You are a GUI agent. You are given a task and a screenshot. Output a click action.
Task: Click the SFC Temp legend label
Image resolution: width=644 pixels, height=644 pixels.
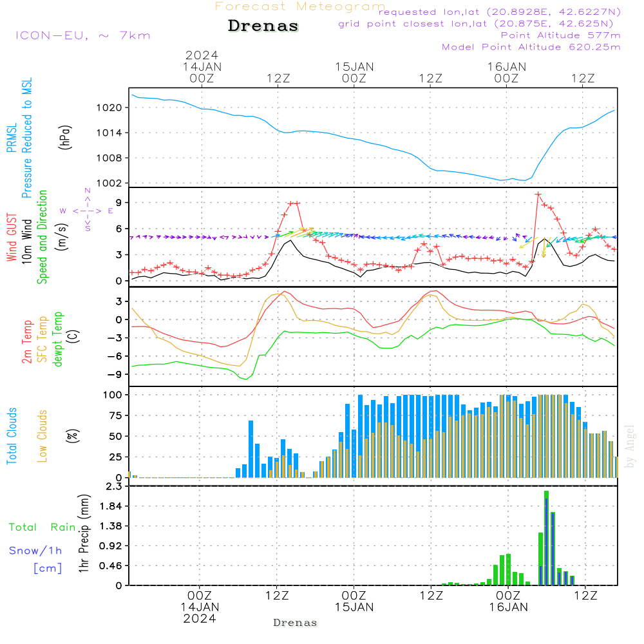tap(43, 339)
